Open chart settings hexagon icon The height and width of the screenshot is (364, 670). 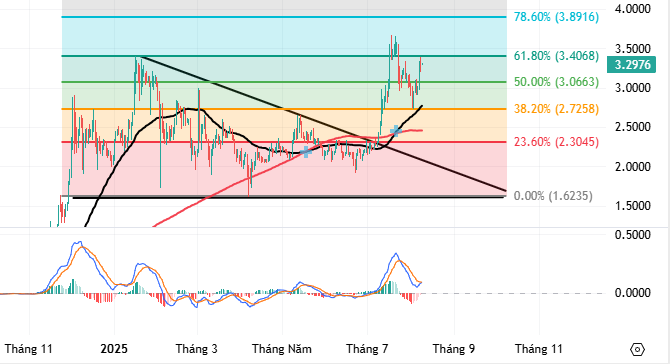637,349
